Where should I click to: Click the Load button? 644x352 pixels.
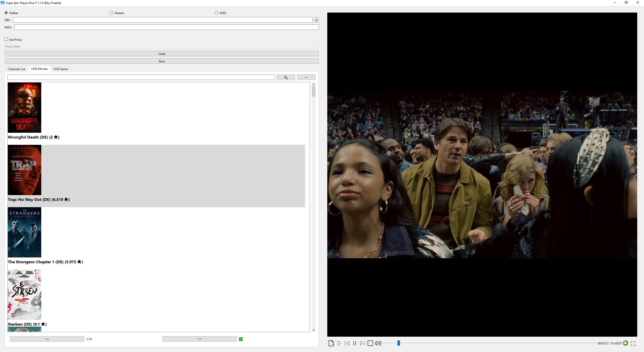pyautogui.click(x=162, y=54)
